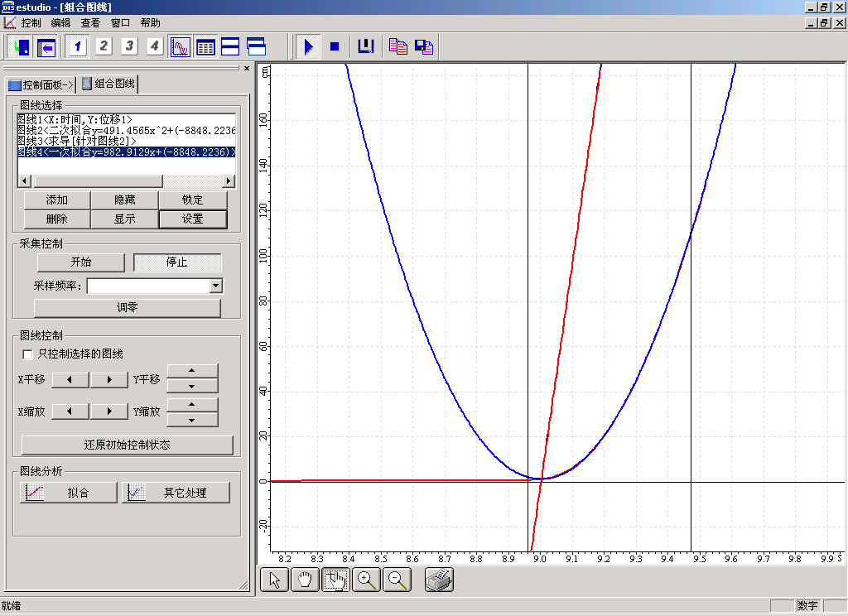Open the 采样频率 dropdown list
Screen dimensions: 848x616
216,286
